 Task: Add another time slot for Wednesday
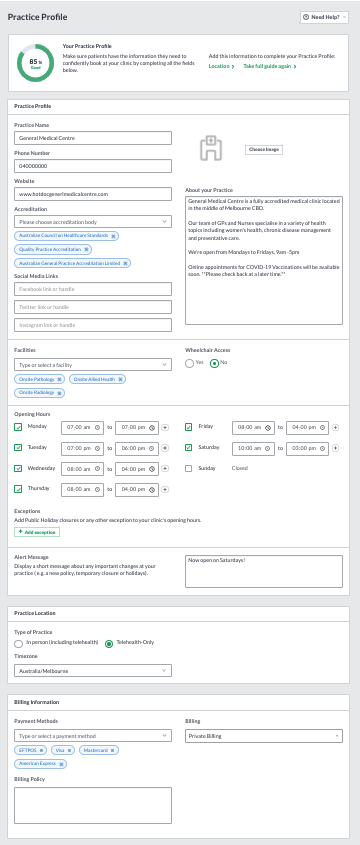click(165, 469)
